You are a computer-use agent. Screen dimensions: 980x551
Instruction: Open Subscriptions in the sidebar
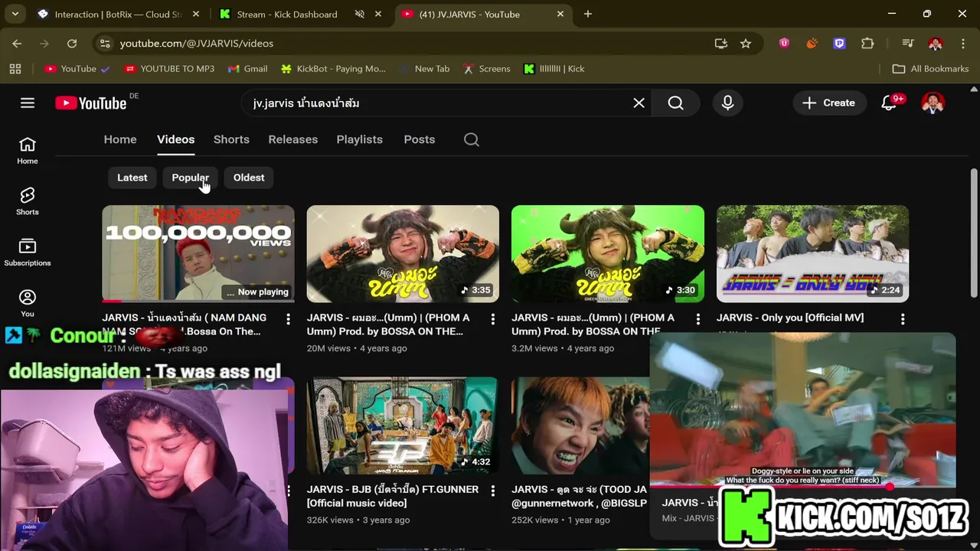click(x=28, y=253)
